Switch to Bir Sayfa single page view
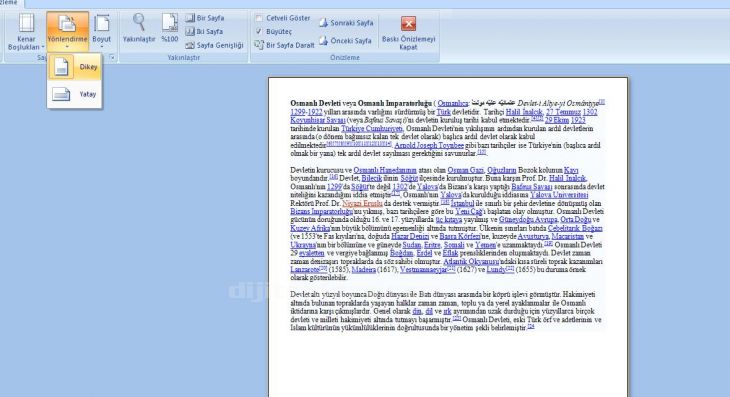Viewport: 730px width, 397px height. (205, 18)
